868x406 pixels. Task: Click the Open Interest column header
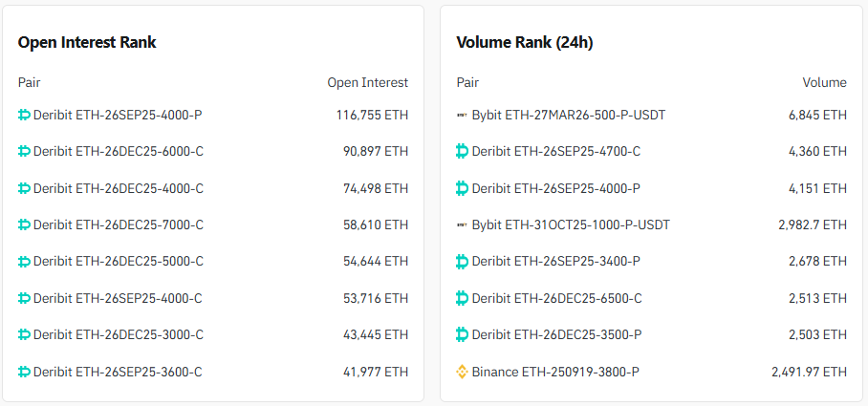pyautogui.click(x=368, y=82)
